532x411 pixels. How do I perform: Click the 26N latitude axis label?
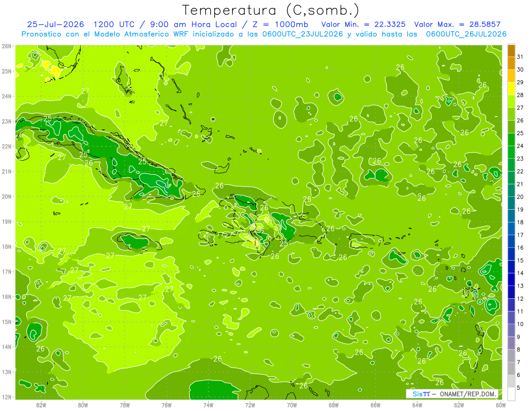(x=6, y=46)
